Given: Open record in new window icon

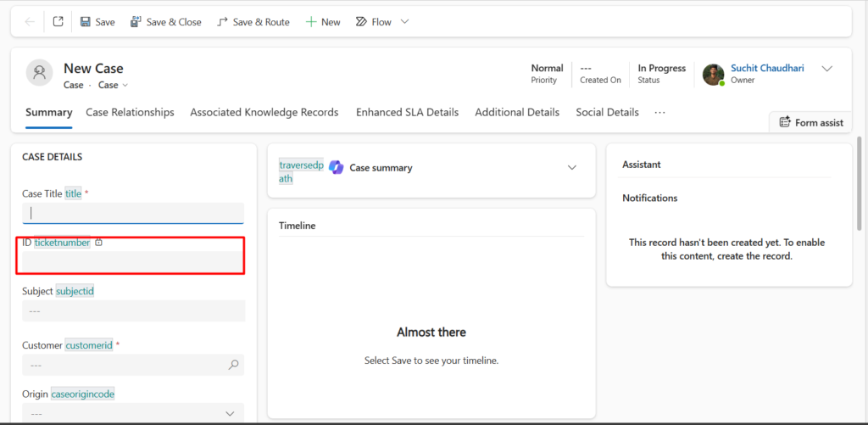Looking at the screenshot, I should [x=58, y=22].
